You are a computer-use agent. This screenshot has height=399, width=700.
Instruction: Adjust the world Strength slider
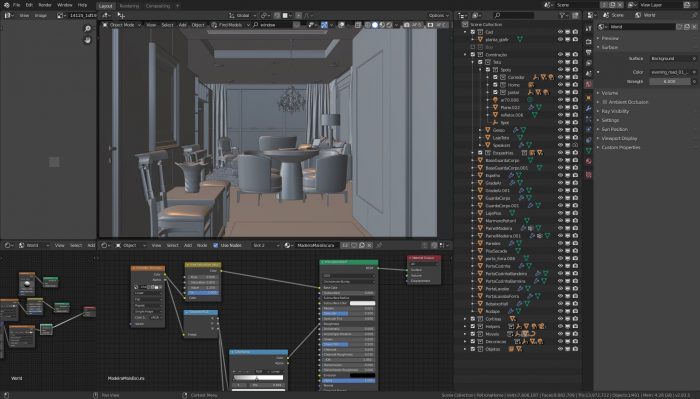point(671,82)
